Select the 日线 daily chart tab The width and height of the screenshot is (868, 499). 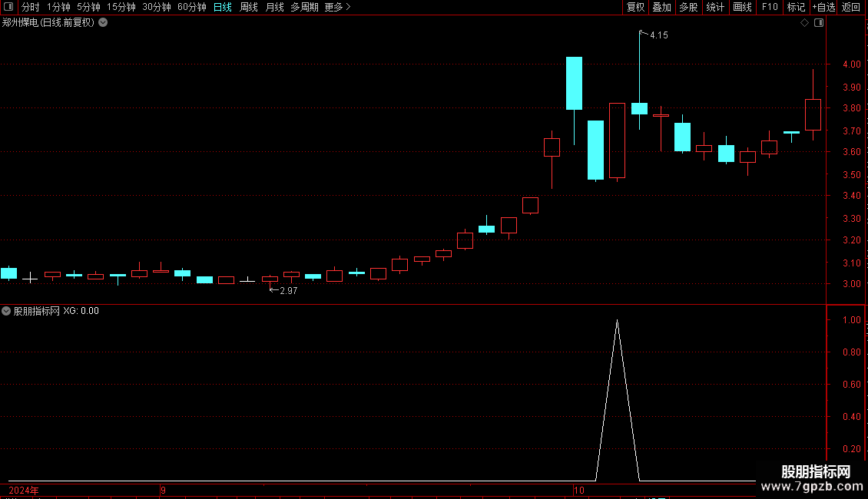click(223, 7)
